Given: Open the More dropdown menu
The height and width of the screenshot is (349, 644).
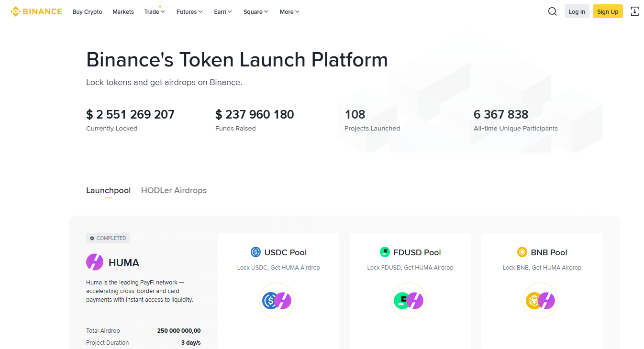Looking at the screenshot, I should [289, 12].
